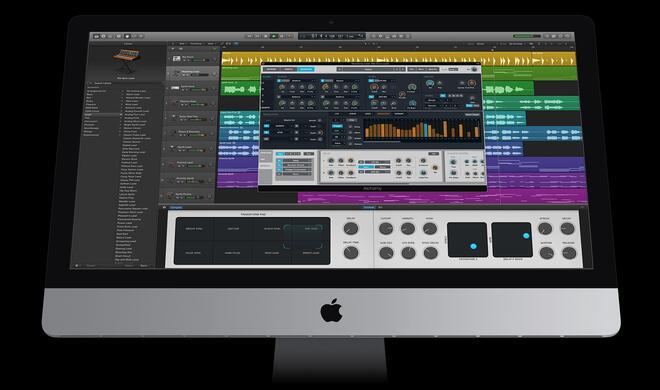Open the Note Pads from control bar
Viewport: 660px width, 390px height.
coord(554,37)
